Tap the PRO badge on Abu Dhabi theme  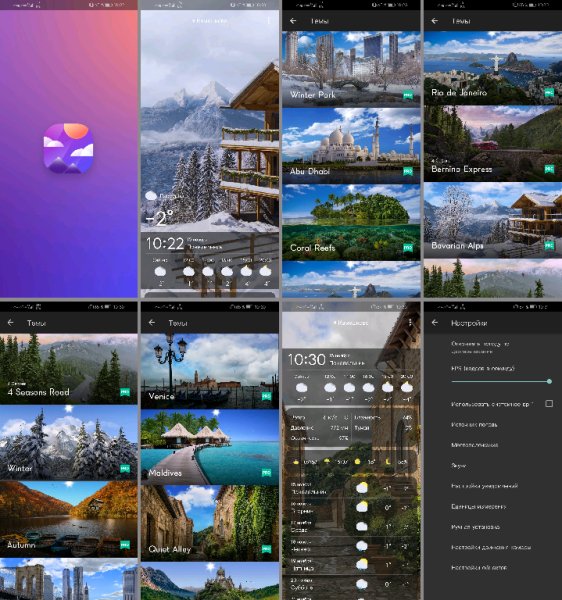[408, 171]
